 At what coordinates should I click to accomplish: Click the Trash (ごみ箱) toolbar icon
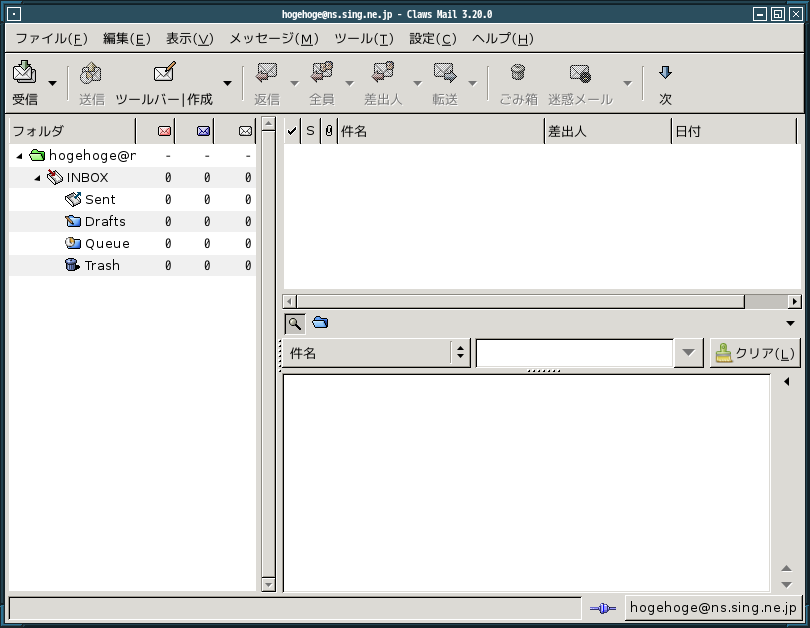coord(518,74)
